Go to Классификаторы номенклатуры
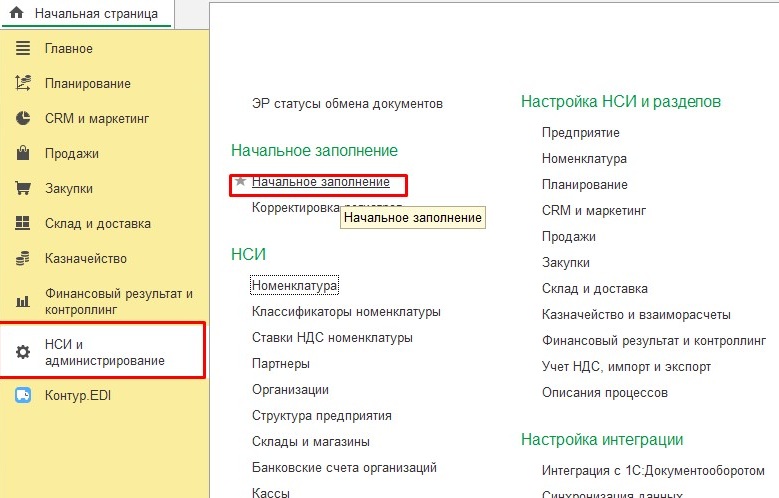The height and width of the screenshot is (498, 779). click(346, 312)
